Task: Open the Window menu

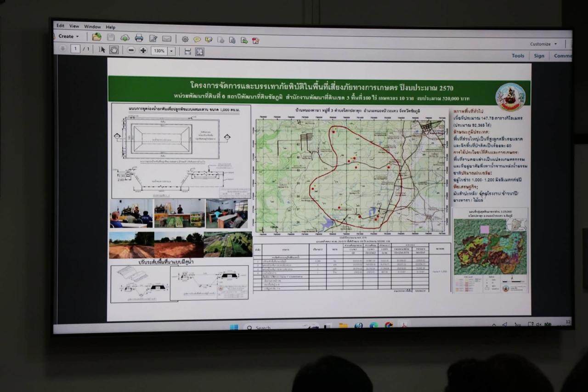Action: tap(92, 27)
